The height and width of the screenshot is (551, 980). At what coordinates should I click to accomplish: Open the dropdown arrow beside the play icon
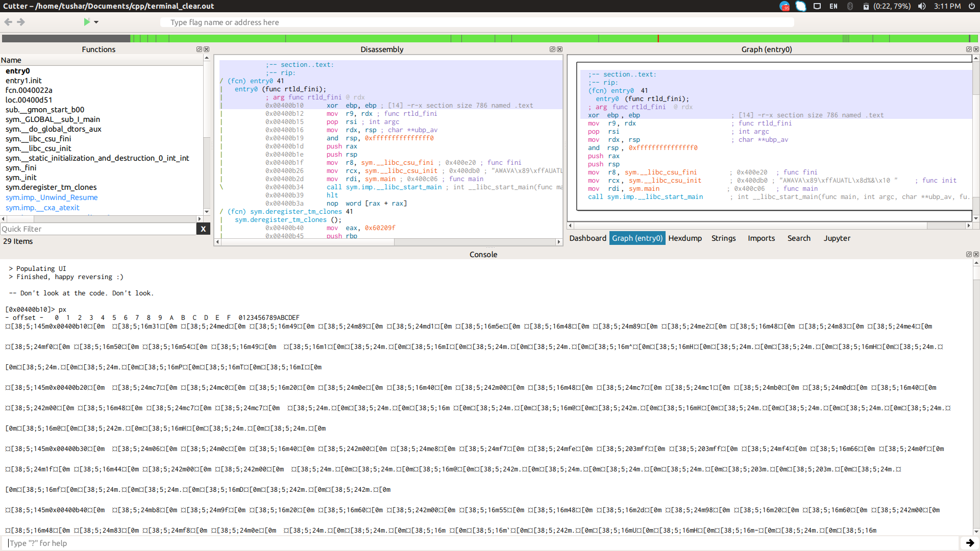point(96,22)
